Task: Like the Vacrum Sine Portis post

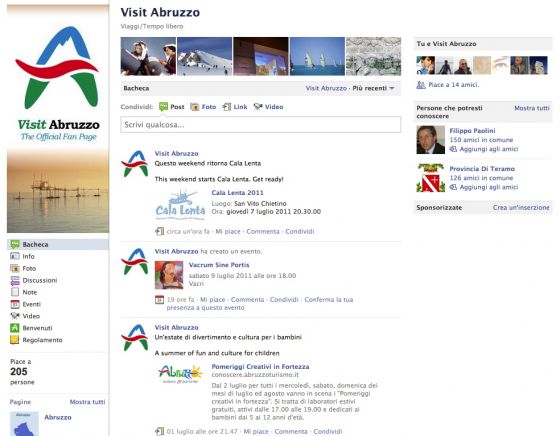Action: pyautogui.click(x=212, y=300)
